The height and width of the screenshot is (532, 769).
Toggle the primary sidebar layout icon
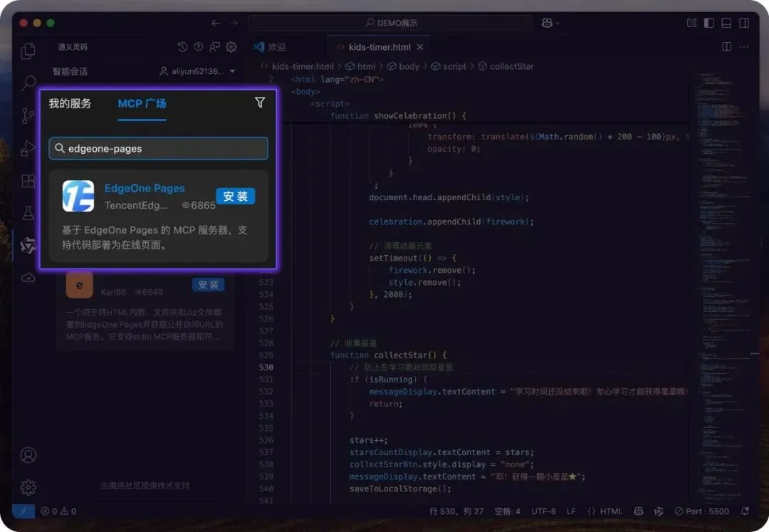[708, 23]
